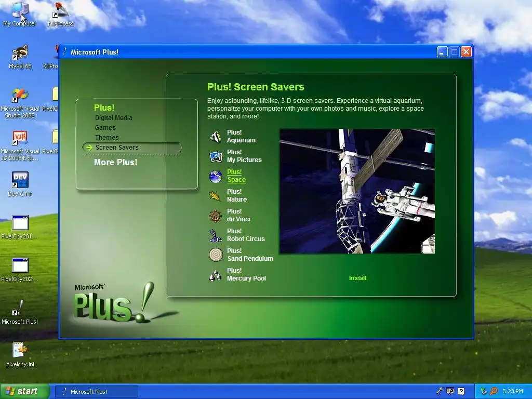The image size is (532, 399).
Task: Choose the Plus! Mercury Pool text link
Action: pyautogui.click(x=246, y=274)
